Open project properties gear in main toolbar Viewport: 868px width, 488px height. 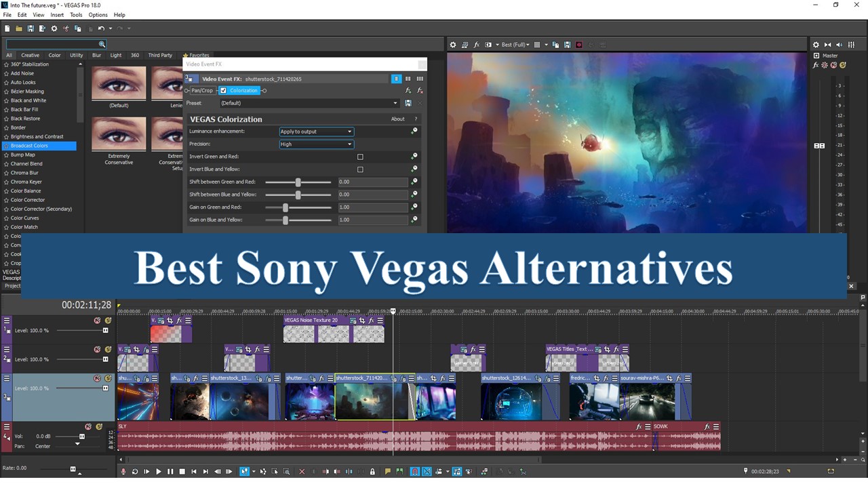(54, 28)
